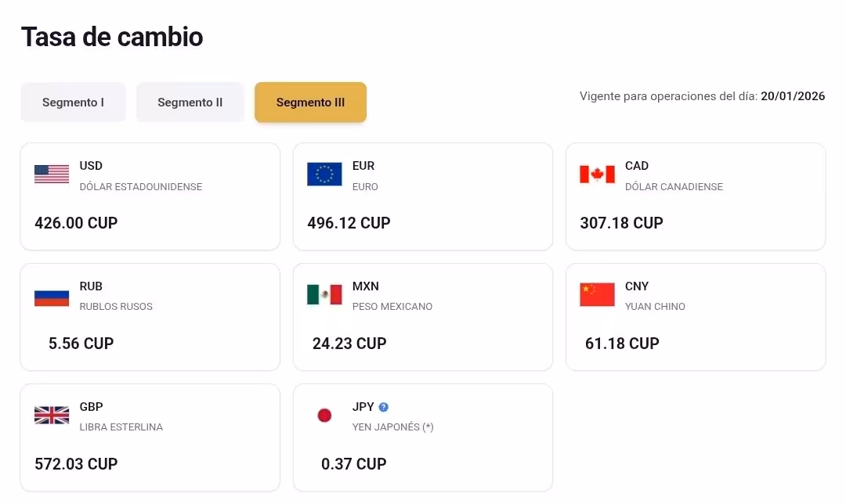The image size is (846, 504).
Task: Click the PESO MEXICANO currency name
Action: click(392, 307)
